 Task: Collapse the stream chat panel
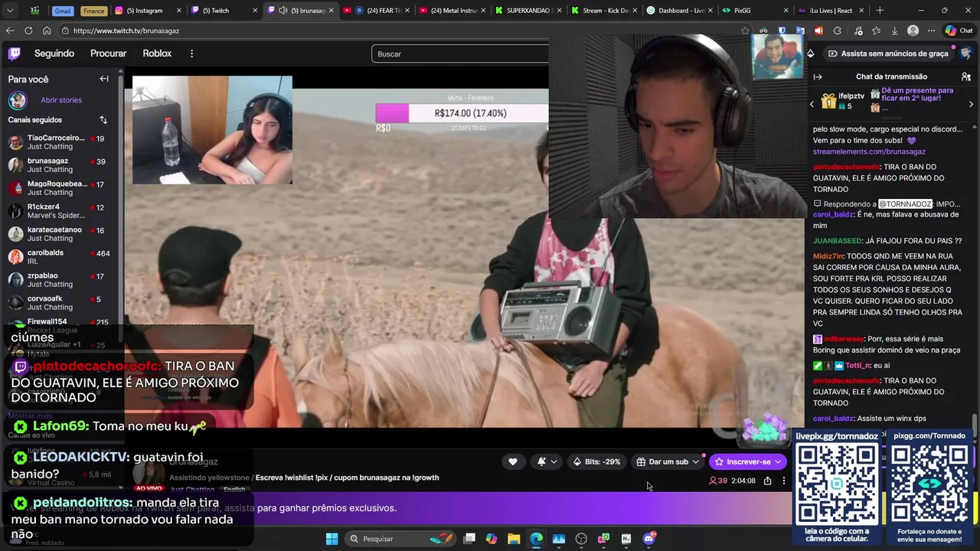point(818,77)
